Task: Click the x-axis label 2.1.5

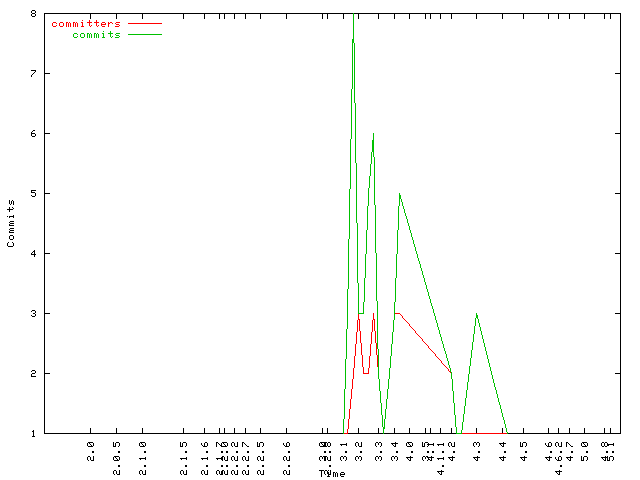Action: [x=183, y=454]
